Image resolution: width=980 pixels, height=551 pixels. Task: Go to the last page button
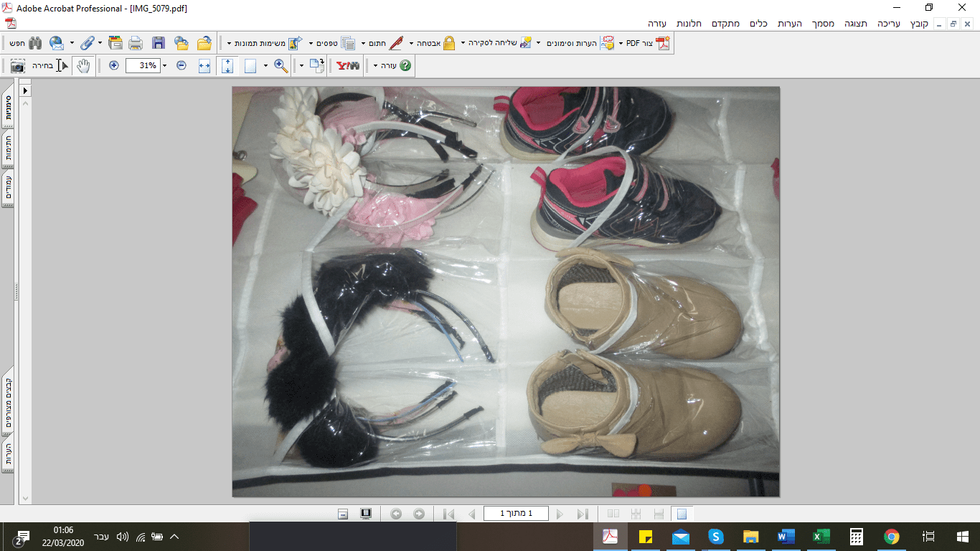(x=582, y=514)
